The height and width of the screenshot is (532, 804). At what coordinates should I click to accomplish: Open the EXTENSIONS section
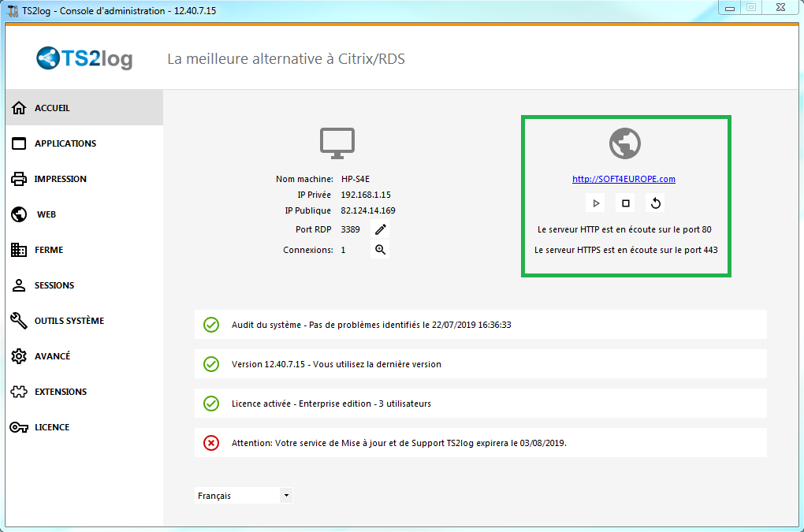(x=84, y=392)
